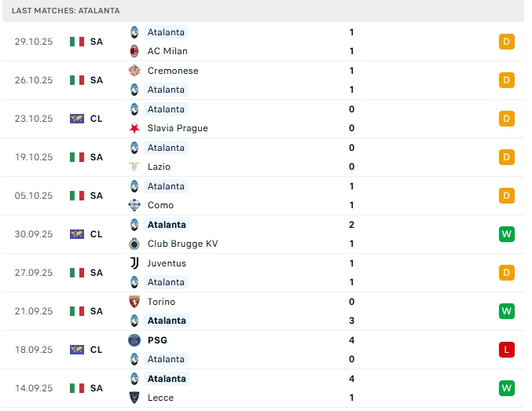Viewport: 532px width, 411px height.
Task: Click the Slavia Prague star logo
Action: point(134,128)
